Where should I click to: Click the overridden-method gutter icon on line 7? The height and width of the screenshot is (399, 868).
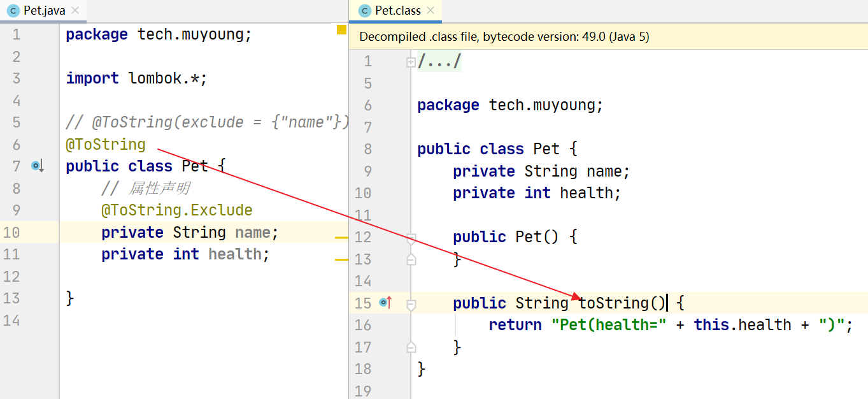pyautogui.click(x=37, y=166)
